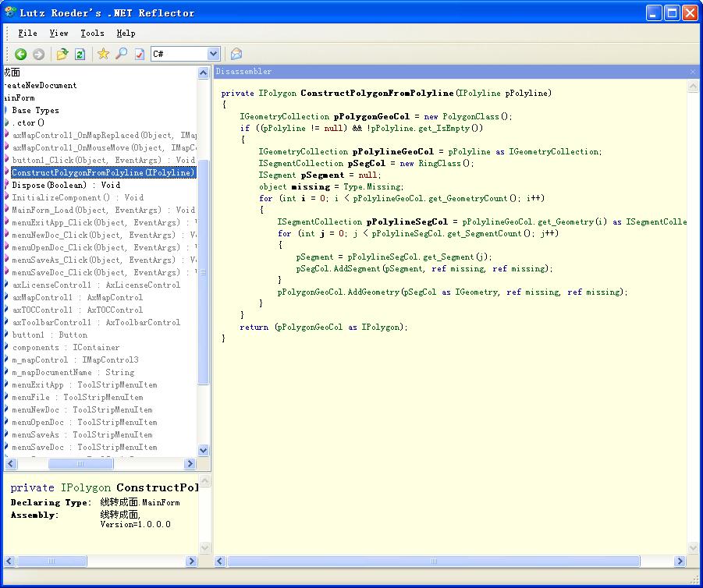Select menuSaveDoc : ToolStripMenuItem field
Image resolution: width=703 pixels, height=588 pixels.
click(84, 448)
